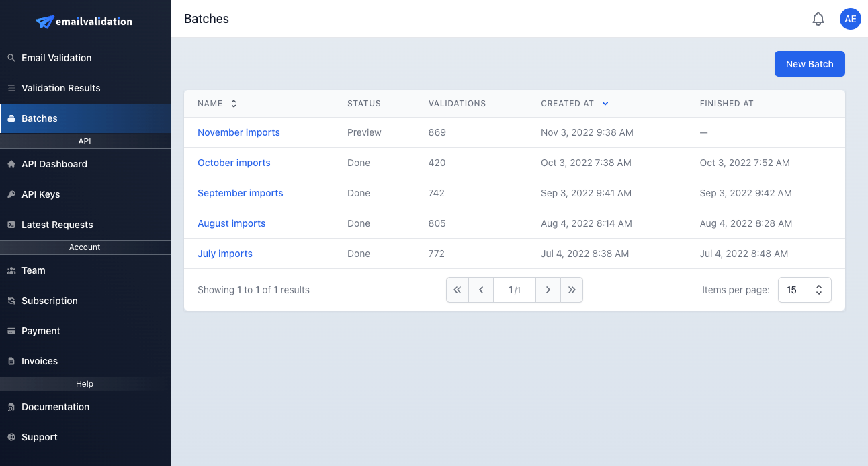Open the AE user avatar menu

[x=850, y=19]
